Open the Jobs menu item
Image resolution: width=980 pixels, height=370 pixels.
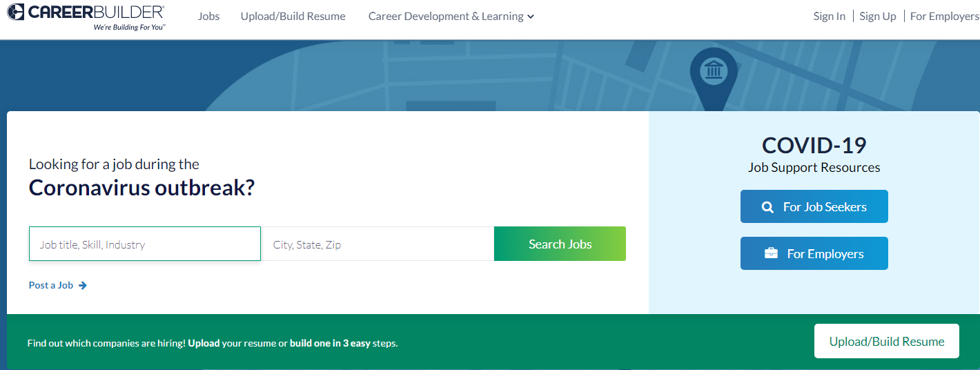click(x=208, y=16)
